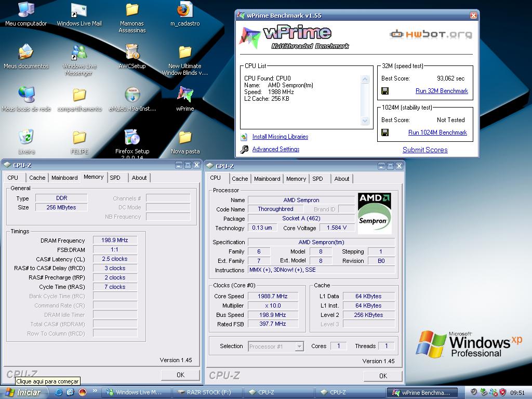Open About tab in right CPU-Z window

(x=342, y=179)
